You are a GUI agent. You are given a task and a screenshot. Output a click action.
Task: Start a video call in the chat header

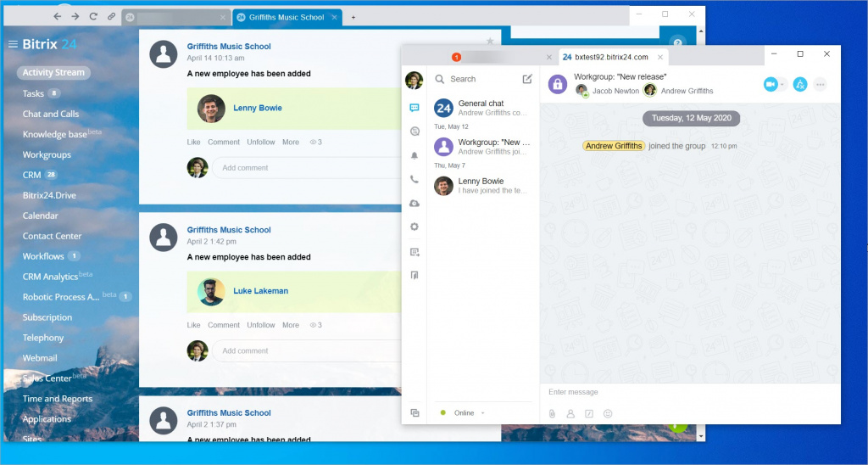click(770, 84)
